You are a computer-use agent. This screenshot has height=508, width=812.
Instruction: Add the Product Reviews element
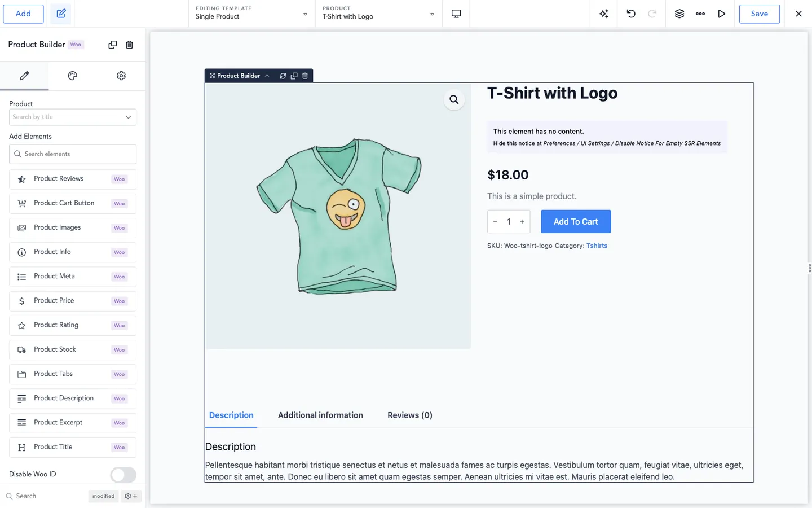click(73, 179)
